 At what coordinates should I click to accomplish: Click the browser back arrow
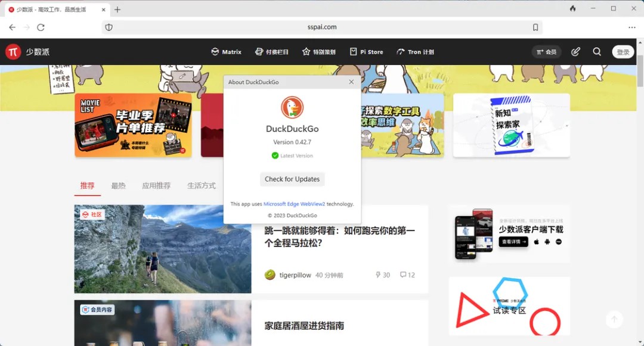[12, 27]
